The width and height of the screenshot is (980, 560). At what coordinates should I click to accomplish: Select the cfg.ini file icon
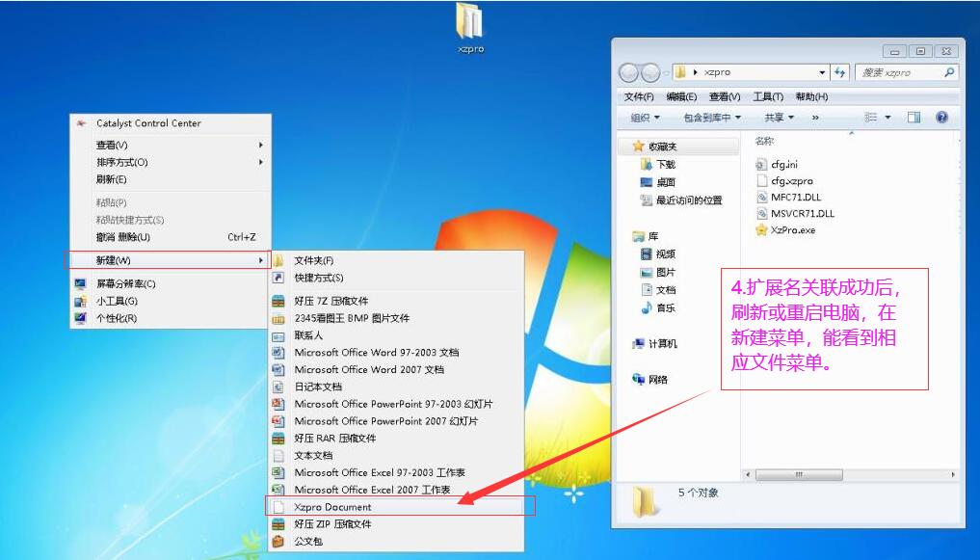pyautogui.click(x=761, y=165)
